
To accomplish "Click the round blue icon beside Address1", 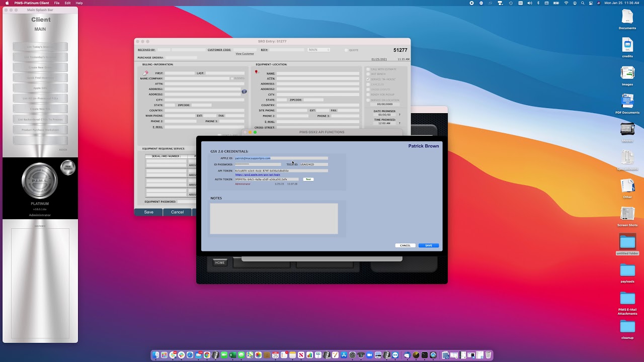I will click(x=244, y=92).
